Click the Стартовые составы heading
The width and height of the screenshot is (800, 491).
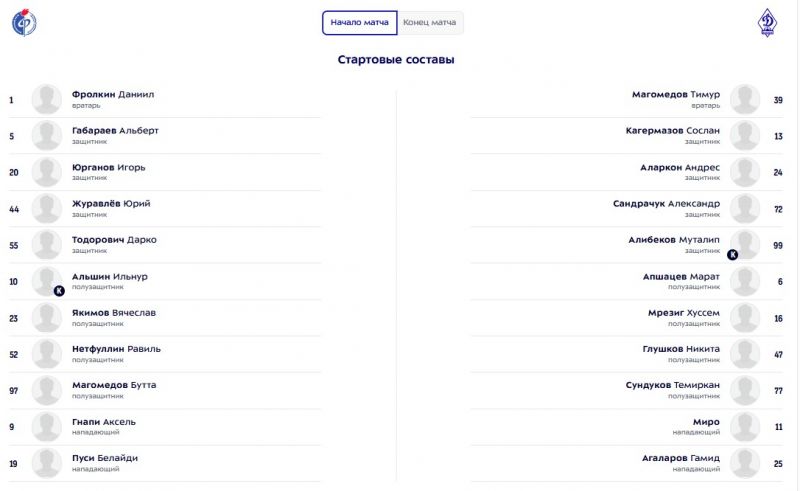pos(396,60)
